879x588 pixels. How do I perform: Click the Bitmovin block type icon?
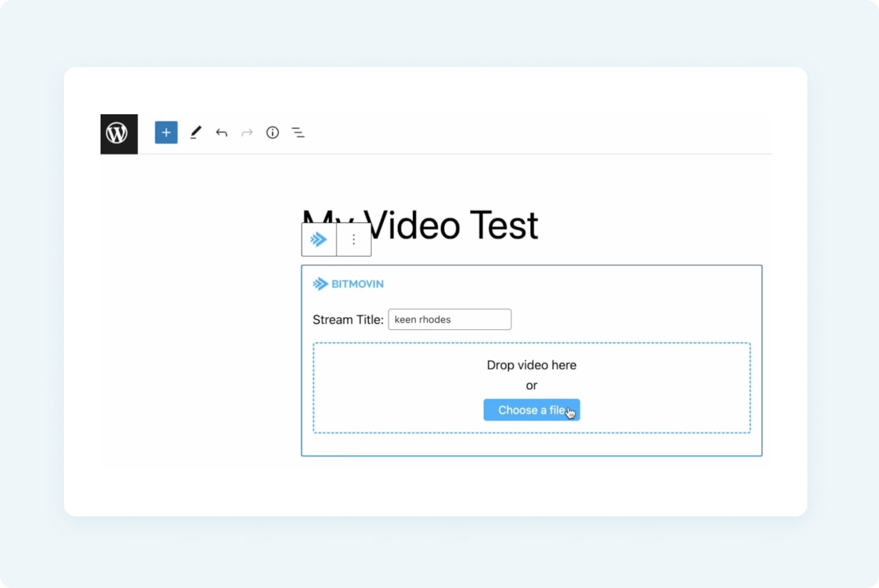point(319,240)
